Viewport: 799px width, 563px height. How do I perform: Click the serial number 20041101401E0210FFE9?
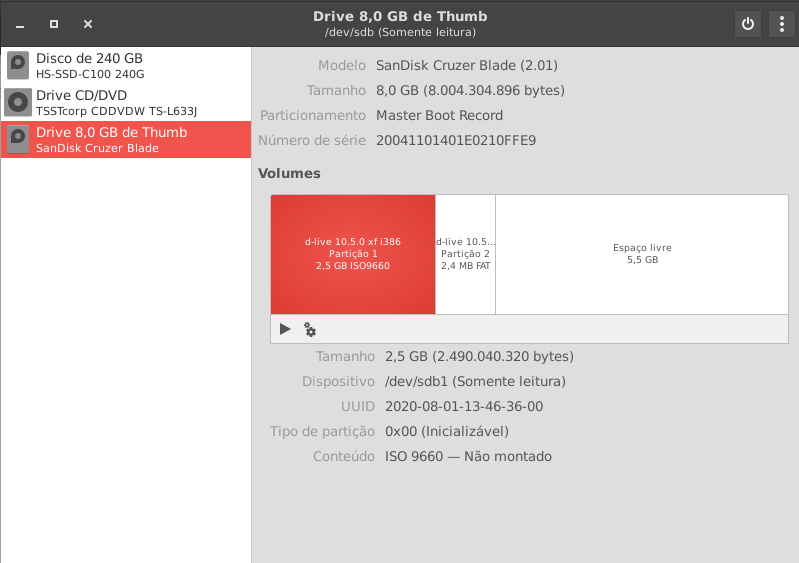(x=456, y=141)
